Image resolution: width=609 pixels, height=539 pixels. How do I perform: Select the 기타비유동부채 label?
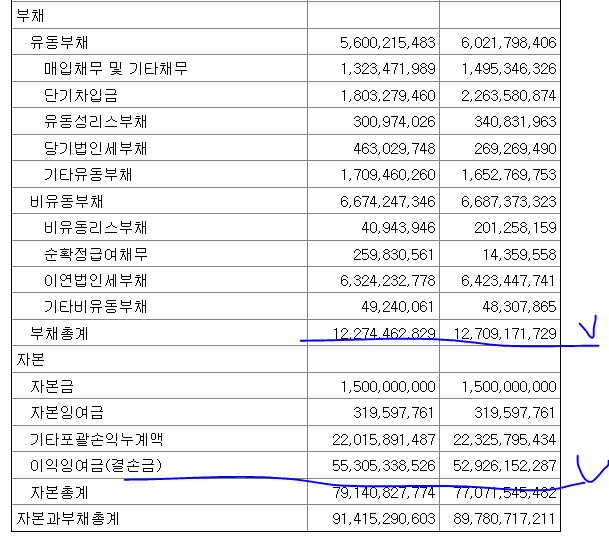95,306
